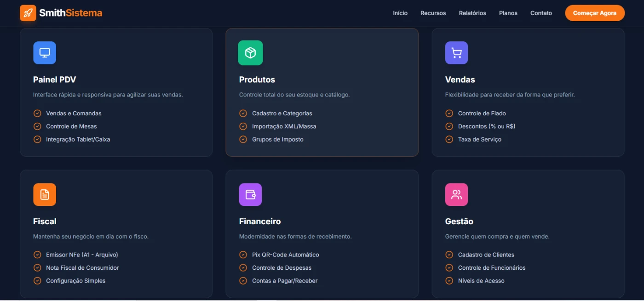
Task: Click check icon beside Pix QR-Code Automático
Action: [243, 255]
